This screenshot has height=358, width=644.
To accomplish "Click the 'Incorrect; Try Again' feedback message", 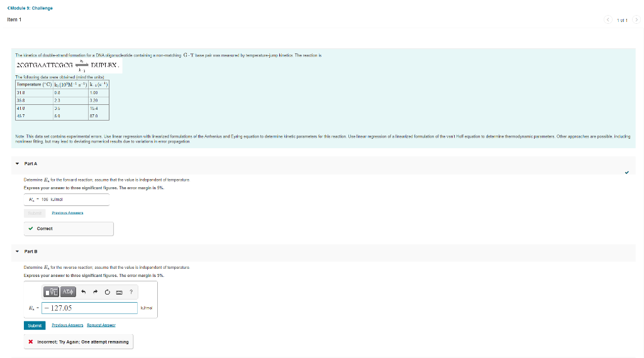I will 79,342.
